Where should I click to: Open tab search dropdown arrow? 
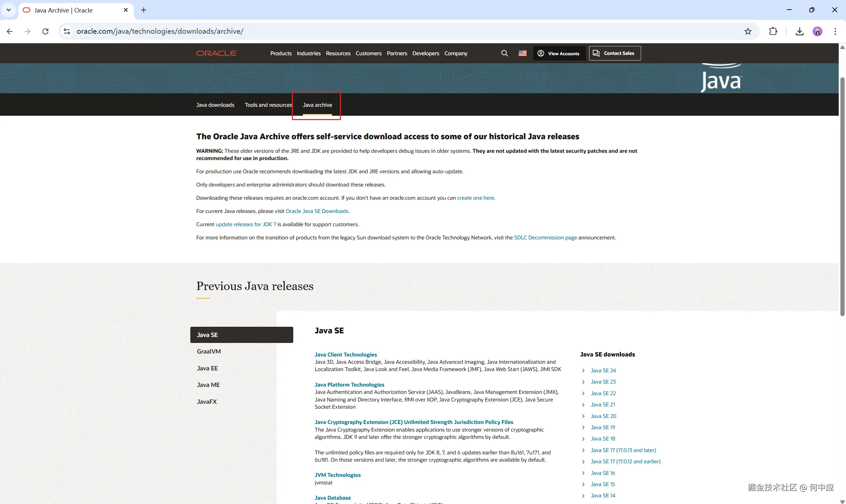9,10
